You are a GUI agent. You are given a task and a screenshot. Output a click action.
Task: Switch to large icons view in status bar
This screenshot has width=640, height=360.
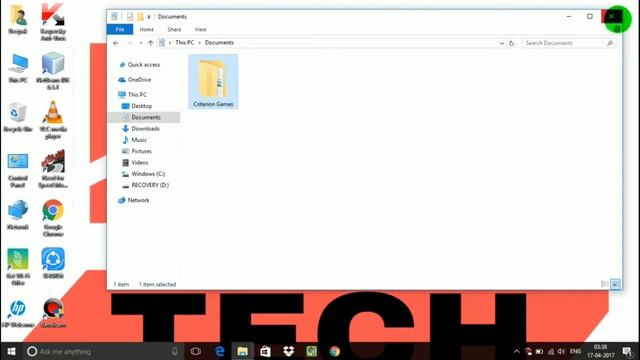(616, 284)
